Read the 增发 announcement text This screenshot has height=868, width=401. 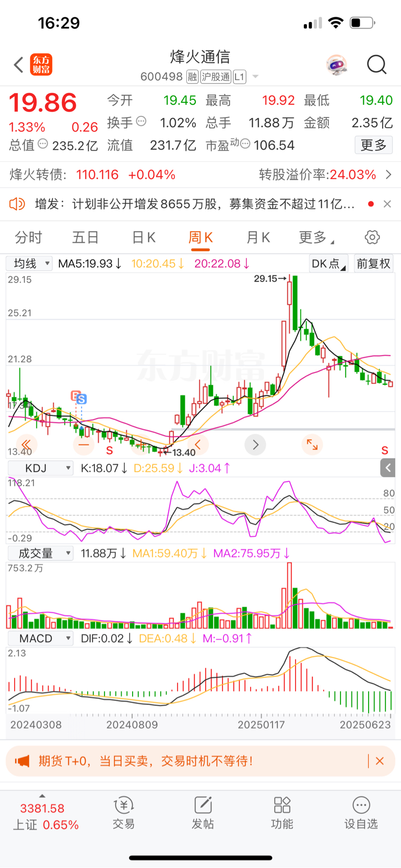195,204
